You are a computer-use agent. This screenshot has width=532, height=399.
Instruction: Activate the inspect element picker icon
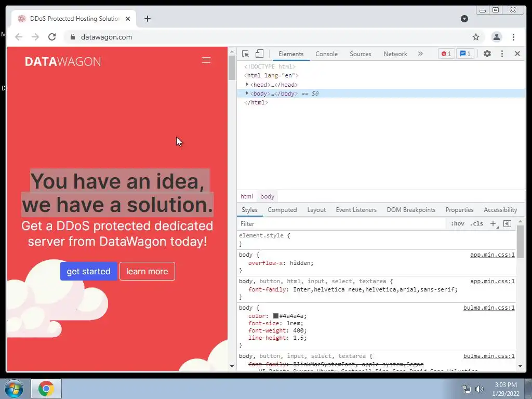[x=245, y=54]
